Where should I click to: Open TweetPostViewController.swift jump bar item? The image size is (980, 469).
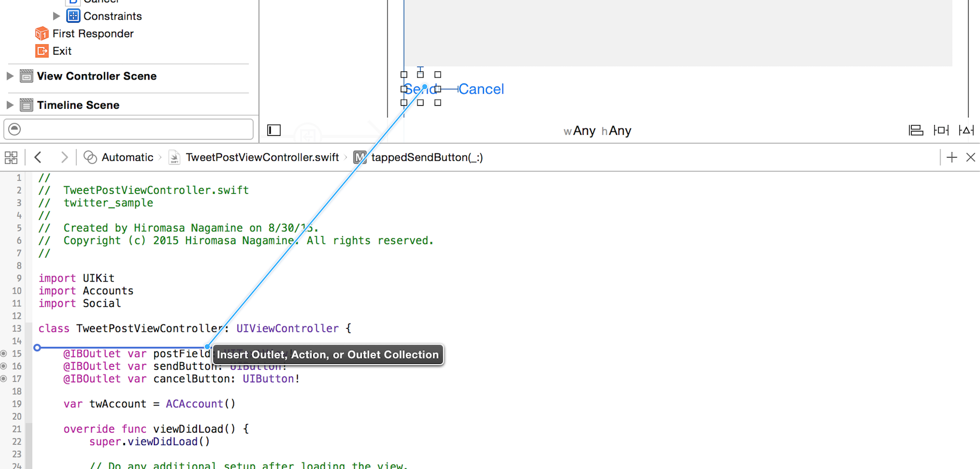(x=262, y=157)
